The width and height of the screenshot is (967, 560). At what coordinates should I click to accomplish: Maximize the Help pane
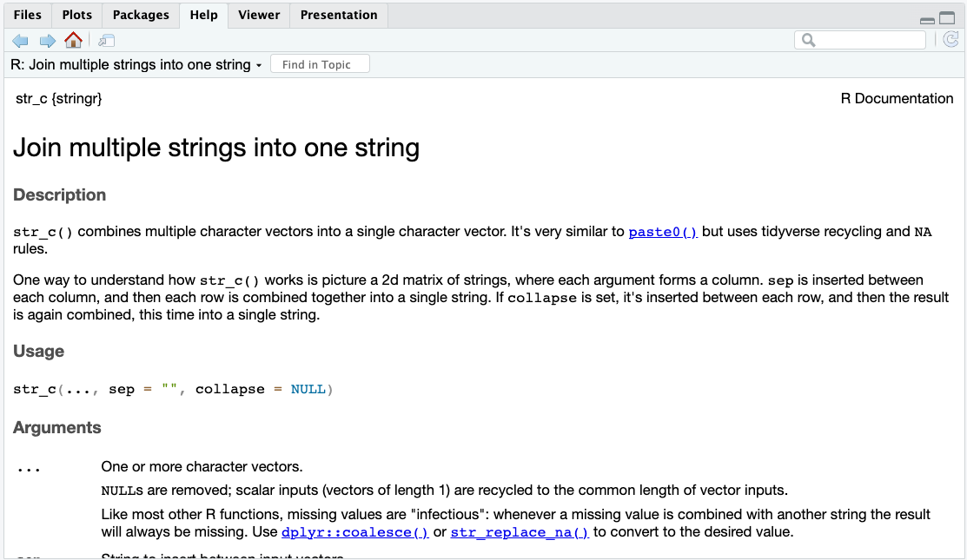pyautogui.click(x=947, y=18)
